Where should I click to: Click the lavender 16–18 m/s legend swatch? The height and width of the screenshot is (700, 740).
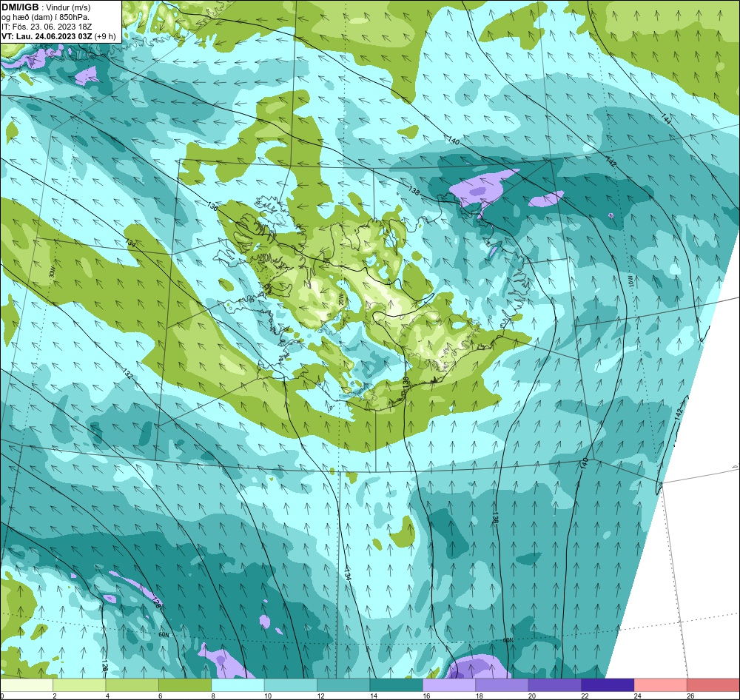click(449, 685)
